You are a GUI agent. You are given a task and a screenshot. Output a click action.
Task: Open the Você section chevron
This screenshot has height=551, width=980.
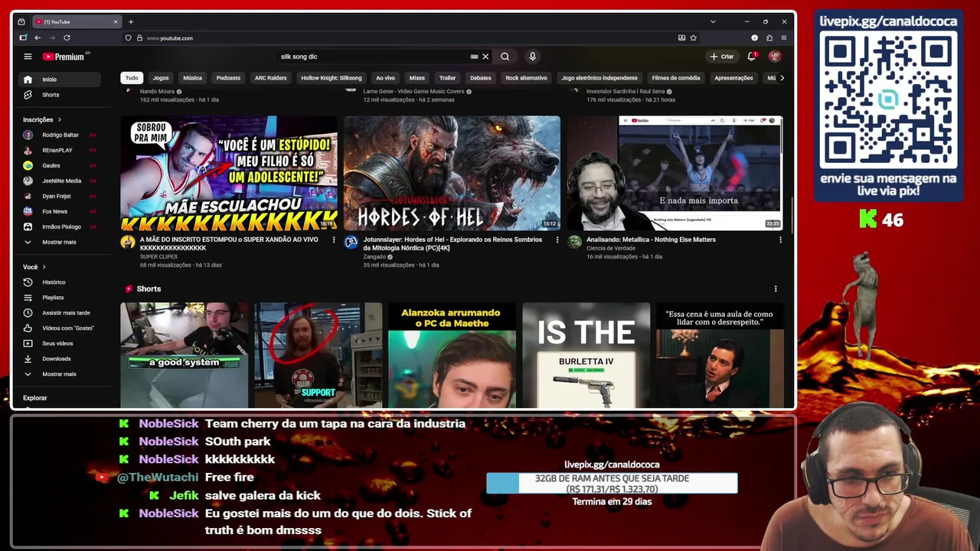pyautogui.click(x=44, y=267)
